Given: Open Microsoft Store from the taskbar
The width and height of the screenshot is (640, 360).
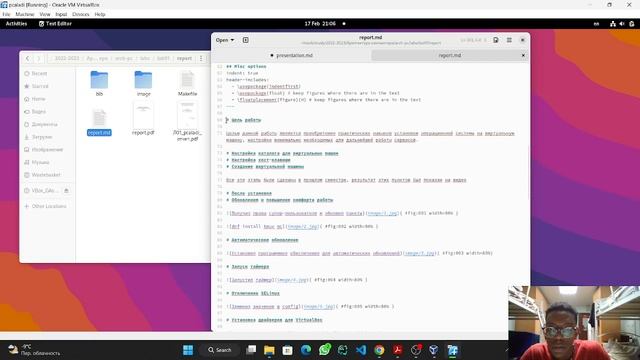Looking at the screenshot, I should tap(287, 350).
